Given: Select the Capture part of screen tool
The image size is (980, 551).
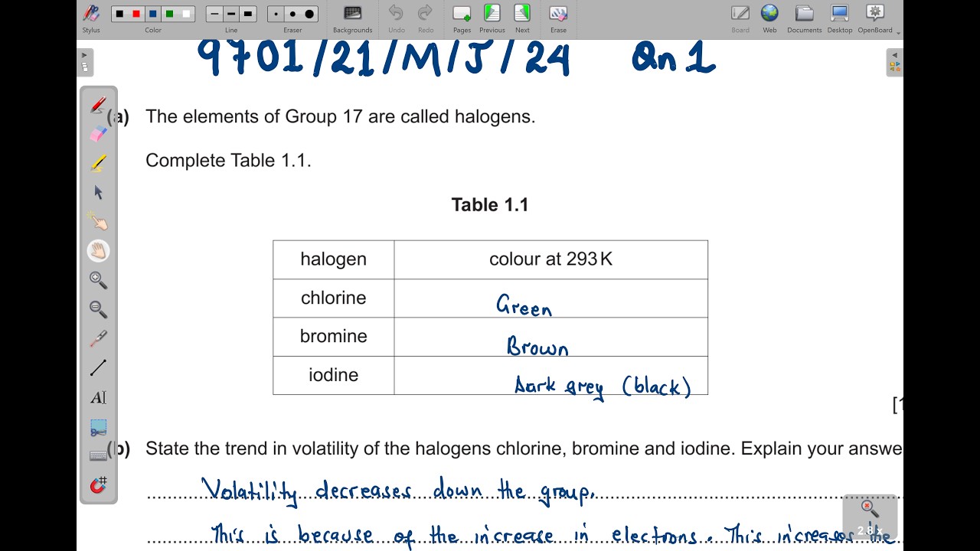Looking at the screenshot, I should point(98,427).
